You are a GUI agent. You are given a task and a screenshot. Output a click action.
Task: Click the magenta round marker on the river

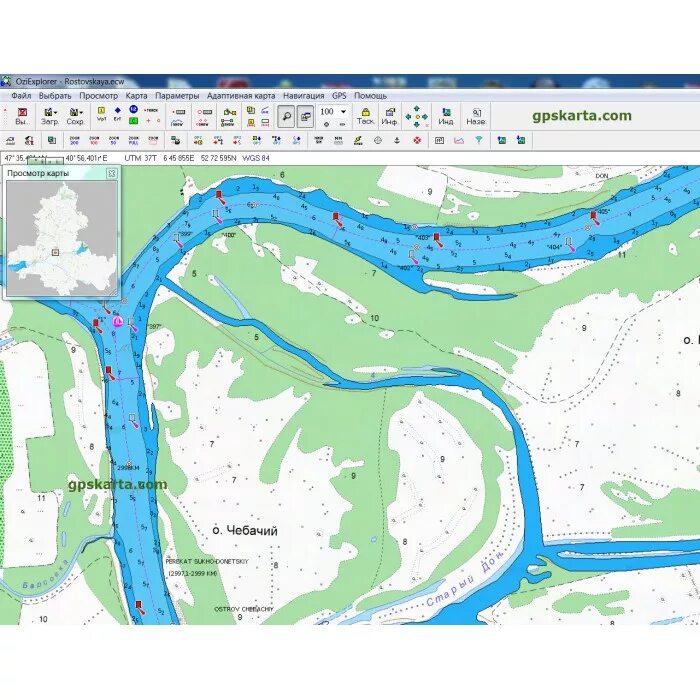click(x=118, y=321)
